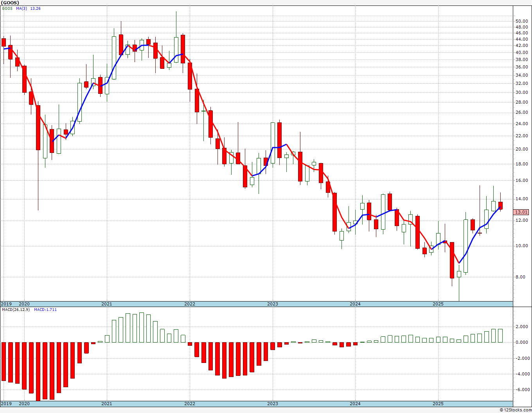The height and width of the screenshot is (413, 532).
Task: Click 2024 on the MACD panel time axis
Action: click(355, 404)
